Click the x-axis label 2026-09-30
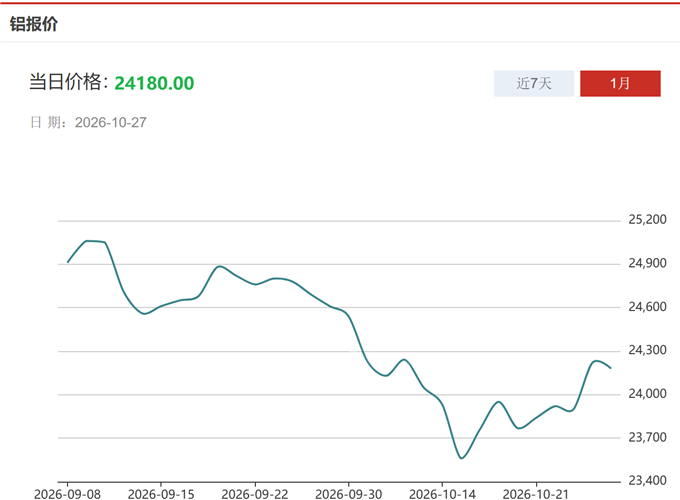 coord(349,494)
